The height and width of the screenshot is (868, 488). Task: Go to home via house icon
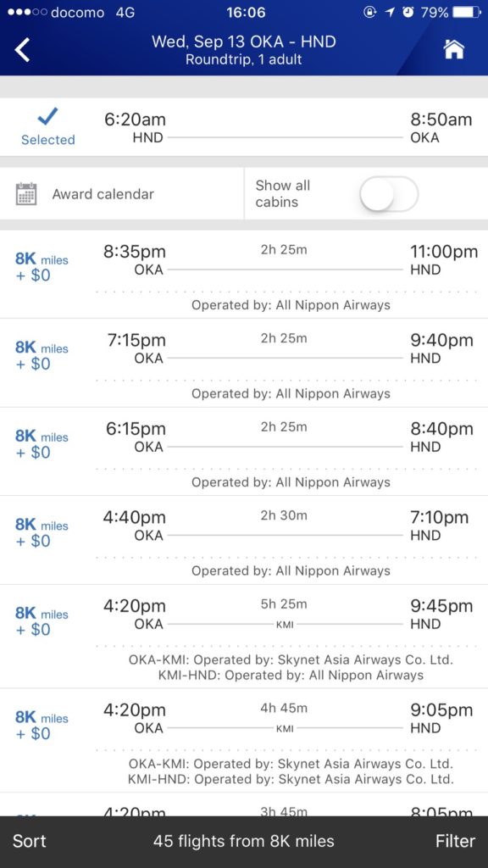click(454, 49)
